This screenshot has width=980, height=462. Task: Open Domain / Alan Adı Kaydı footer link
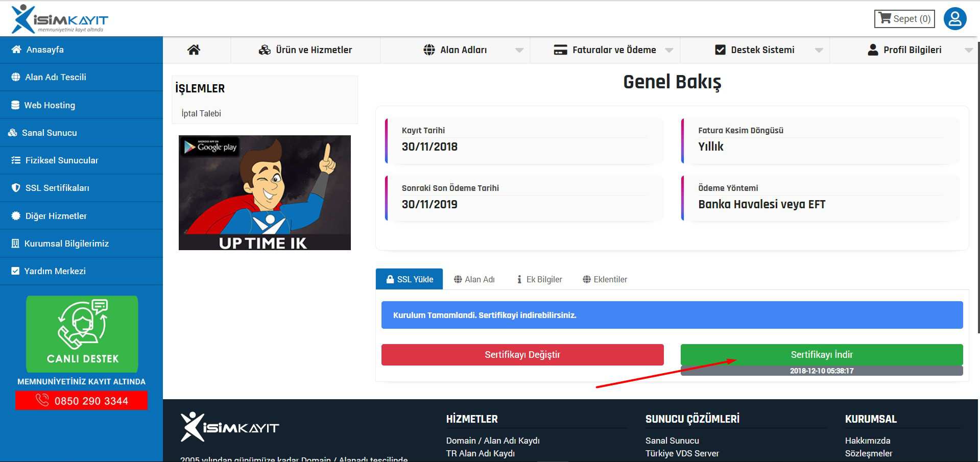493,441
